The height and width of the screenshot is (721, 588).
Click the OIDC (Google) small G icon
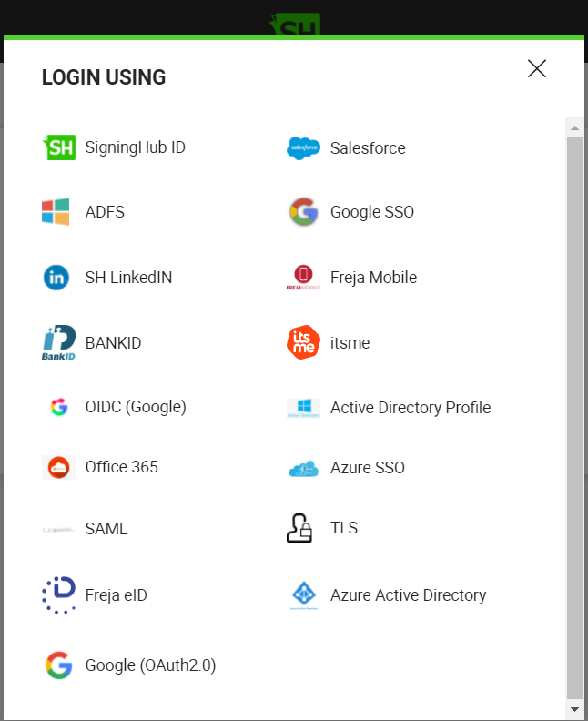(x=59, y=407)
